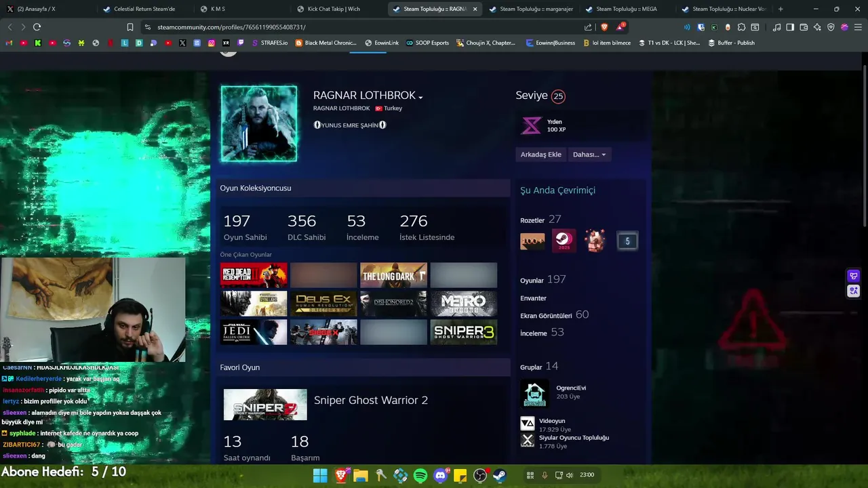Screen dimensions: 868x488
Task: Open a new browser tab
Action: pyautogui.click(x=781, y=9)
